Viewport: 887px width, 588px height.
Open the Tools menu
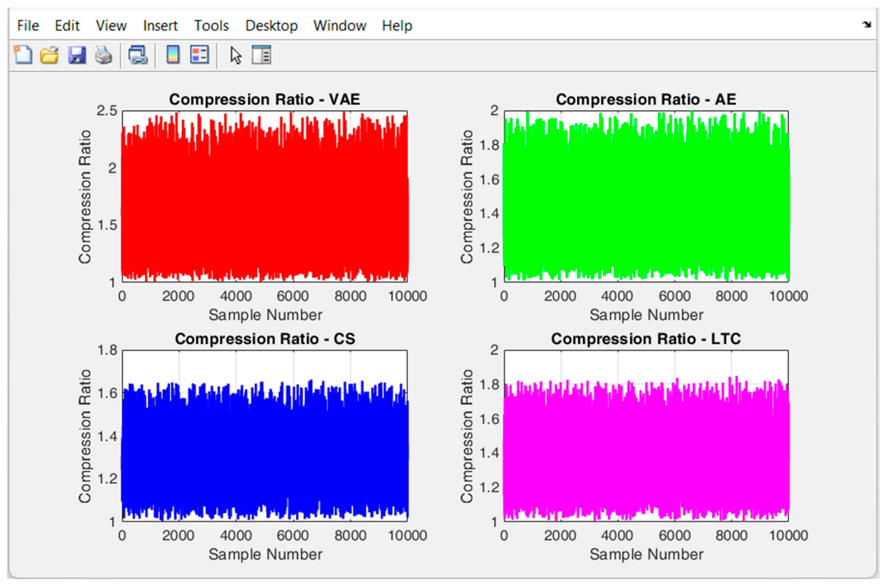[211, 25]
